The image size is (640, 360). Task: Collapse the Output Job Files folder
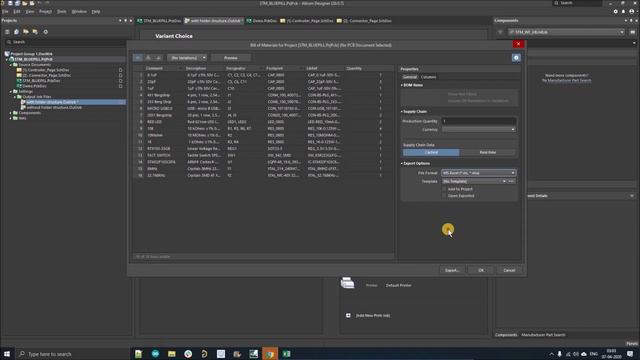[x=15, y=97]
